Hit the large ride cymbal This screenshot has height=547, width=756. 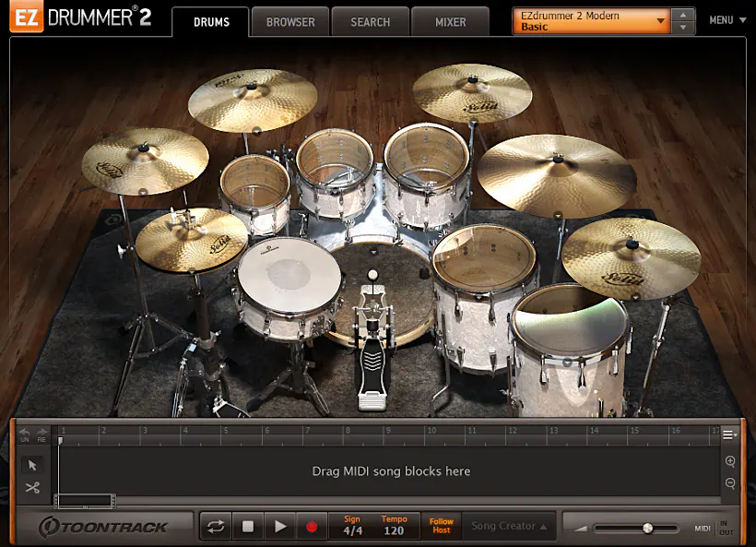(x=557, y=175)
